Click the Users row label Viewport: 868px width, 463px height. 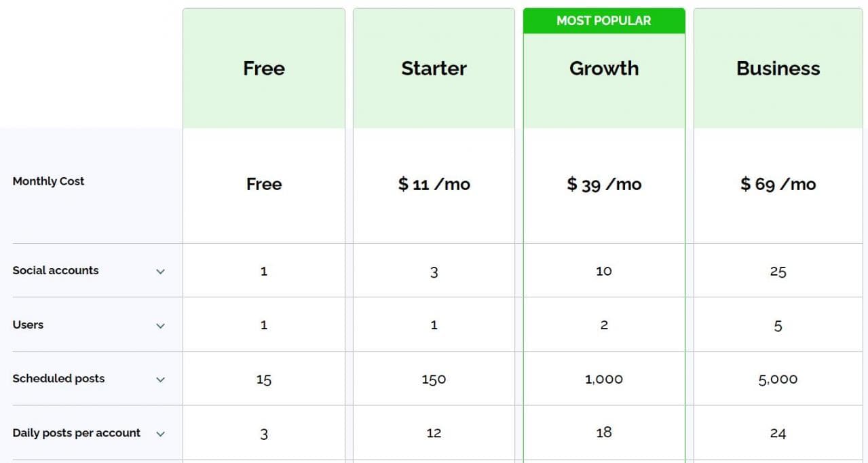28,325
